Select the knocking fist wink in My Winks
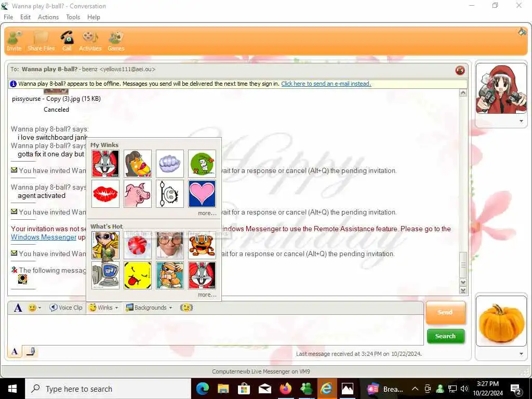The height and width of the screenshot is (399, 532). tap(170, 164)
